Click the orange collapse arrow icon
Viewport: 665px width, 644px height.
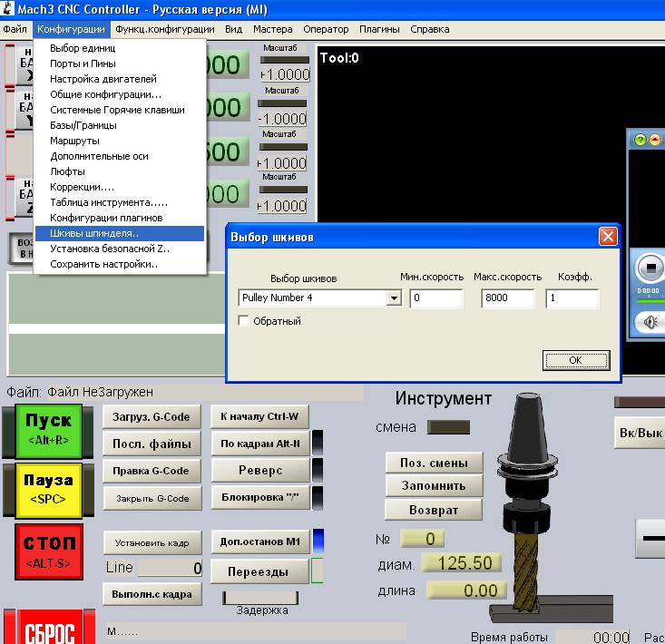pos(655,140)
